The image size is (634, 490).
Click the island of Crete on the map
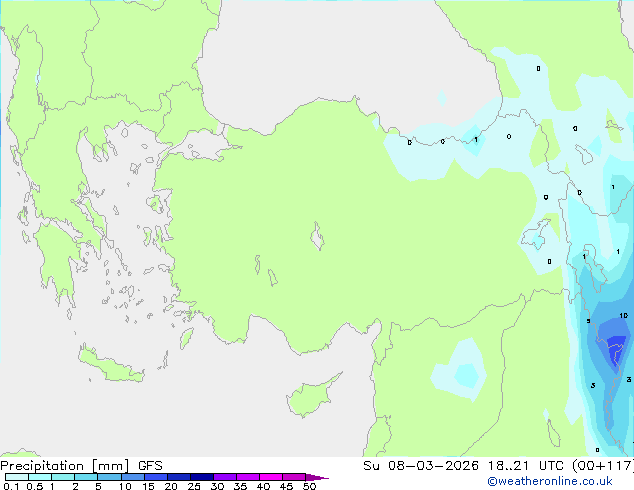pyautogui.click(x=111, y=364)
